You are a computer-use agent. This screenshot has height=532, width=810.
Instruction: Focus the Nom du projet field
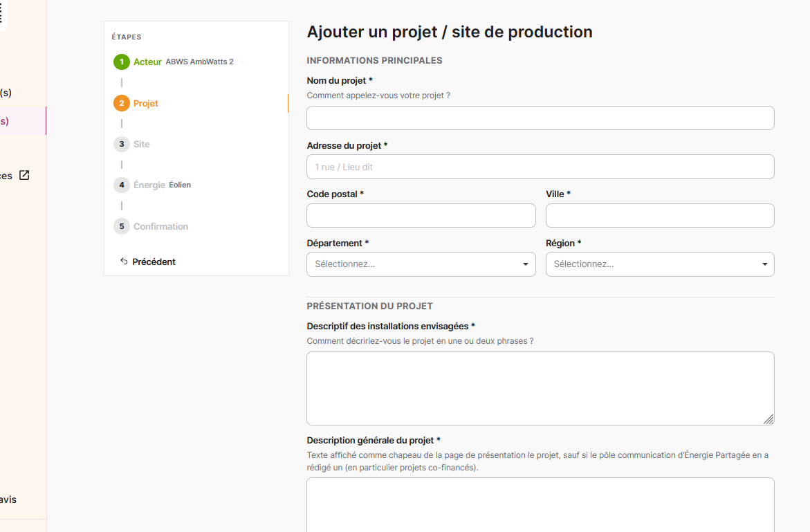coord(540,118)
